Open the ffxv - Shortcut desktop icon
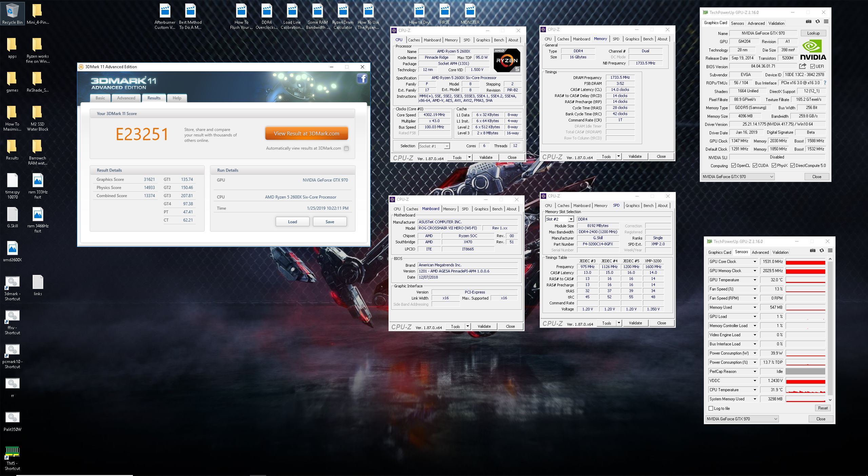 (x=13, y=322)
